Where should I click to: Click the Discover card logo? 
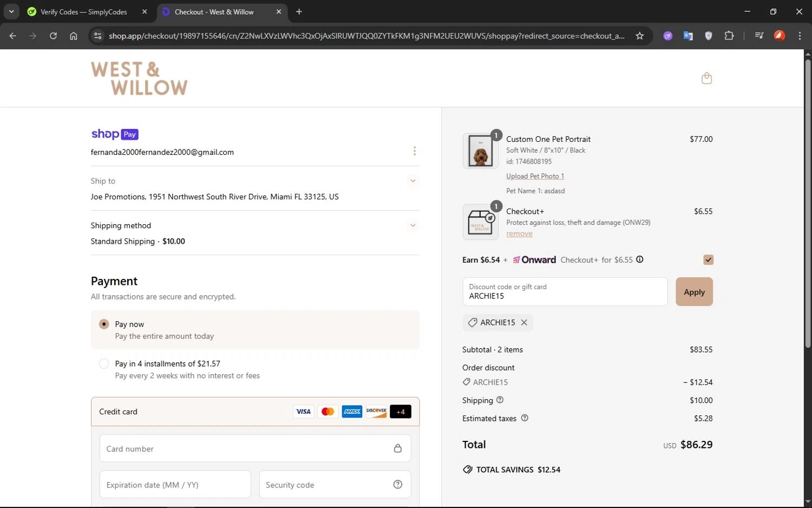pyautogui.click(x=376, y=412)
